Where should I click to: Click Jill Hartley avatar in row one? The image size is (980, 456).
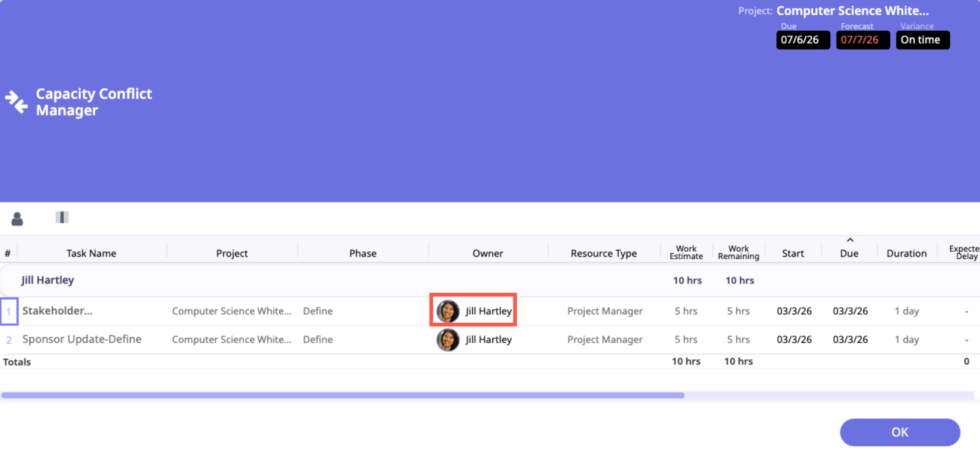point(447,311)
